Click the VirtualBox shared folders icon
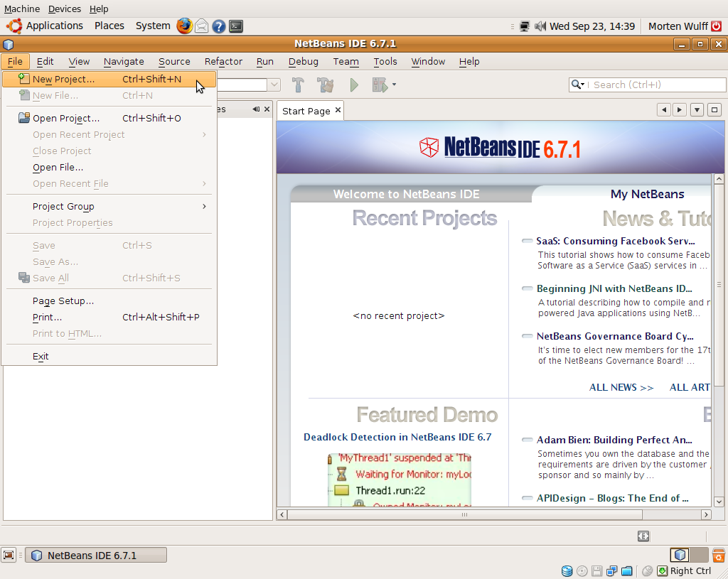Viewport: 728px width, 579px height. pyautogui.click(x=627, y=571)
